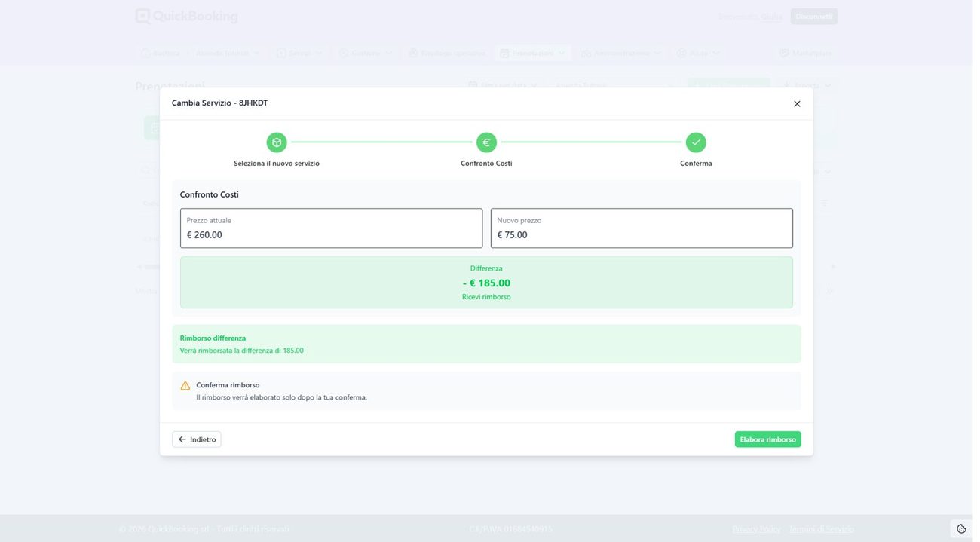Select the euro icon for Confronto Costi step
980x542 pixels.
click(486, 142)
